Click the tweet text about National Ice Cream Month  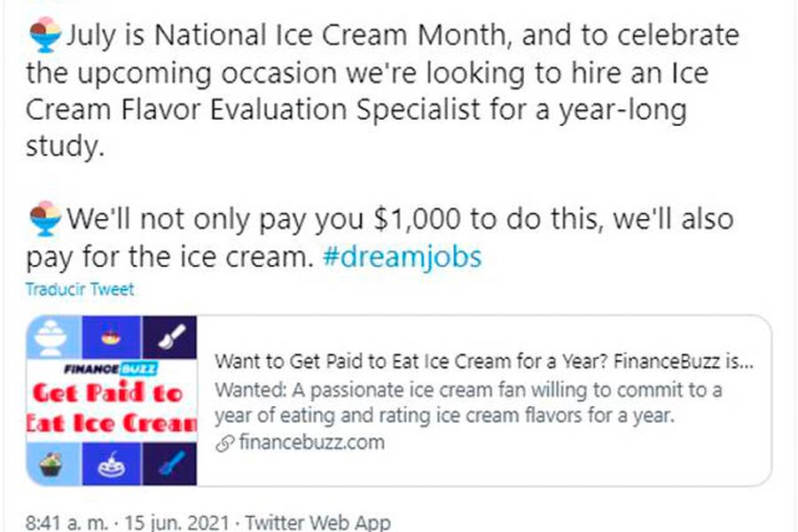tap(382, 90)
